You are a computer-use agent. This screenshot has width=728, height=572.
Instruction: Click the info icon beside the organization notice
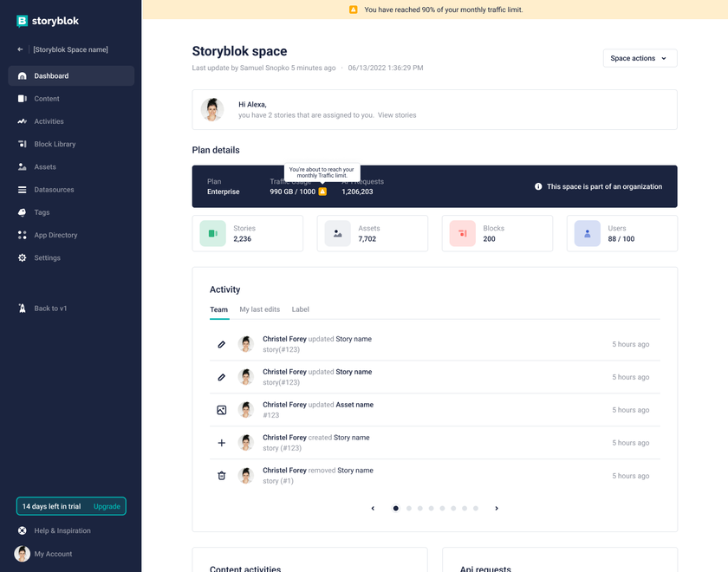(x=538, y=186)
